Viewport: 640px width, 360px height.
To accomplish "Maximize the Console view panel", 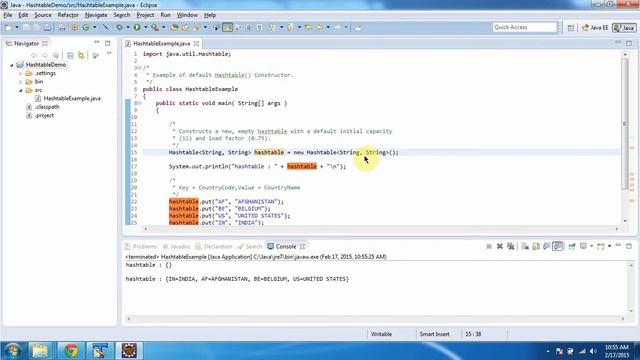I will pyautogui.click(x=629, y=246).
